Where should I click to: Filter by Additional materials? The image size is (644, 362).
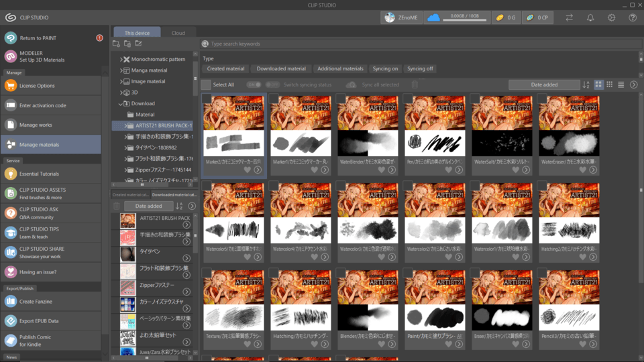click(340, 68)
